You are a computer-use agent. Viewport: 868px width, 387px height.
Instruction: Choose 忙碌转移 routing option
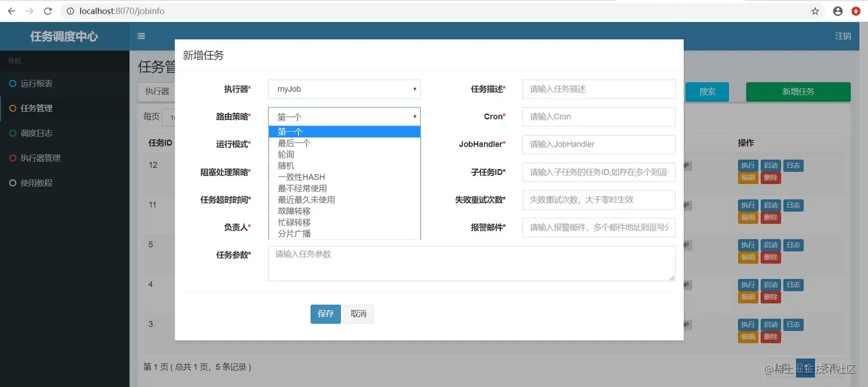344,222
